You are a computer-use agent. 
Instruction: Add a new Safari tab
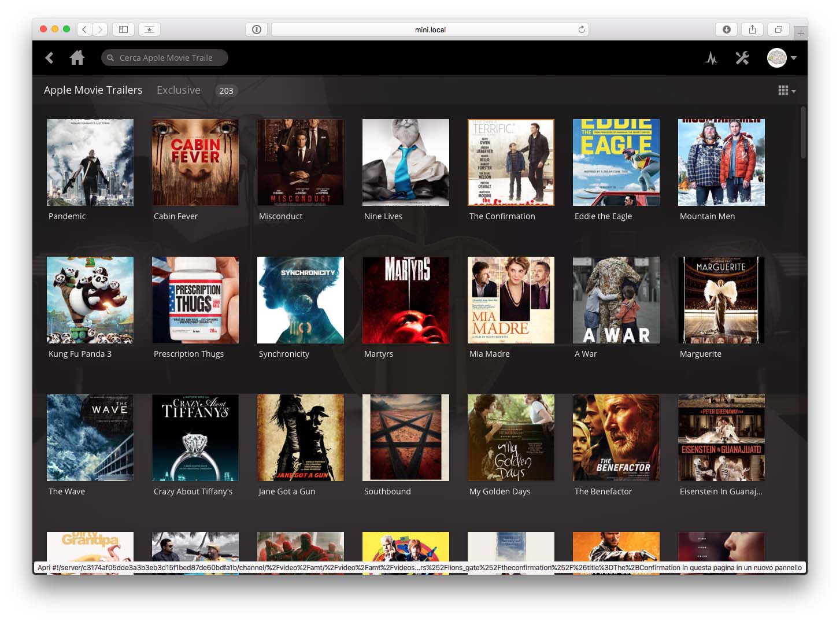(x=801, y=33)
